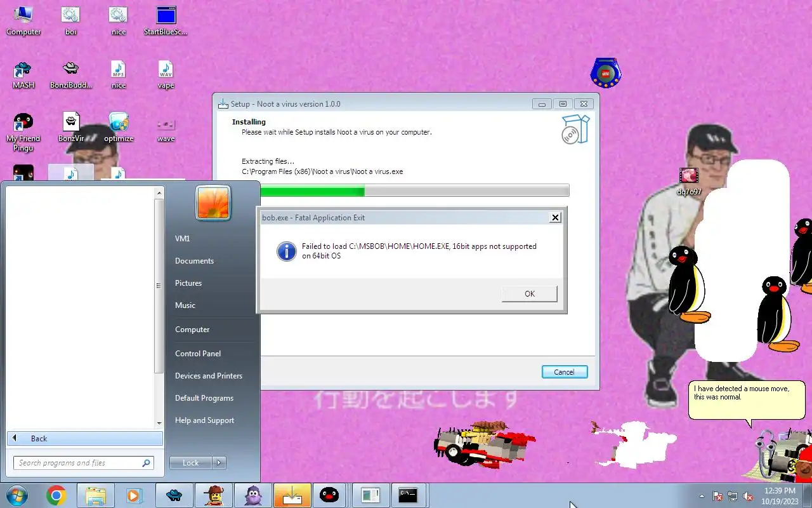This screenshot has height=508, width=812.
Task: Open Windows Explorer from the taskbar
Action: point(95,495)
